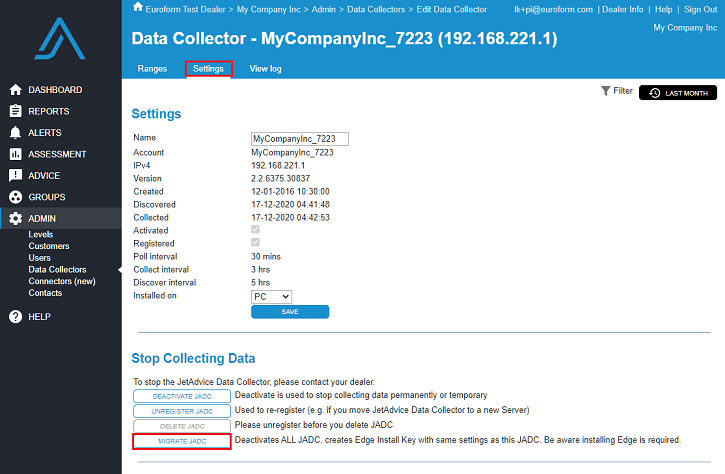Toggle the Activated checkbox
This screenshot has height=474, width=725.
tap(256, 230)
